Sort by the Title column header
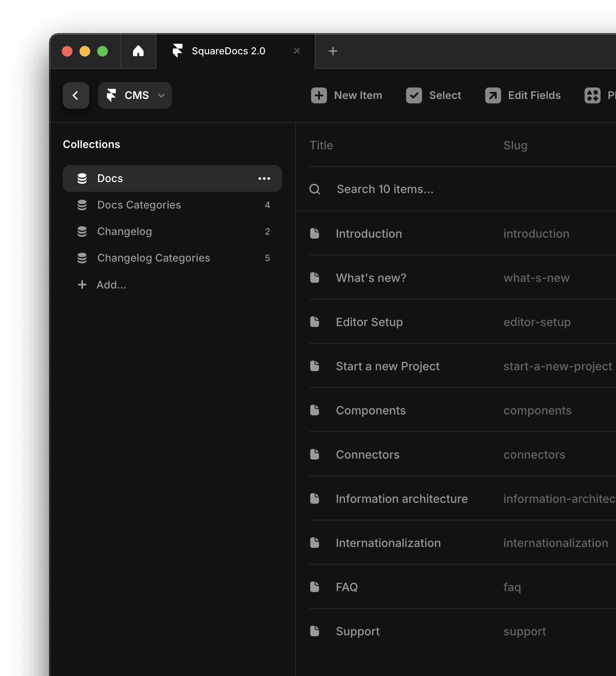The image size is (616, 676). click(x=321, y=145)
